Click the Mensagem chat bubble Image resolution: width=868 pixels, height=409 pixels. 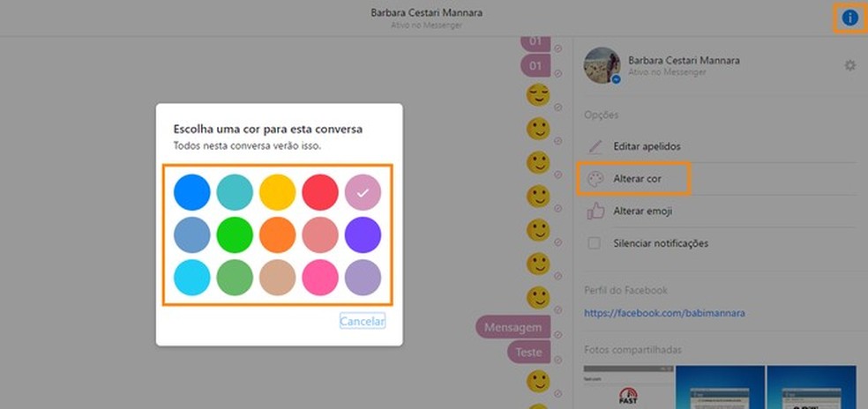click(513, 328)
